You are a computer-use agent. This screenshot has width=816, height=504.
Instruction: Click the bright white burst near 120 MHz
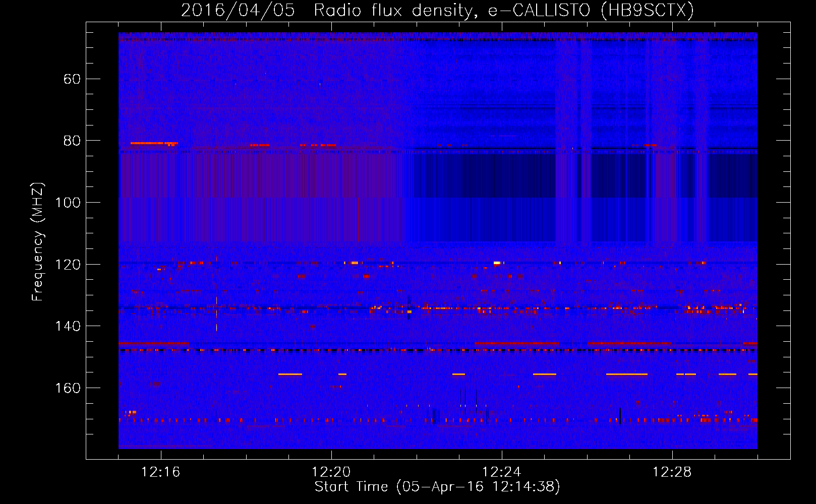(497, 263)
